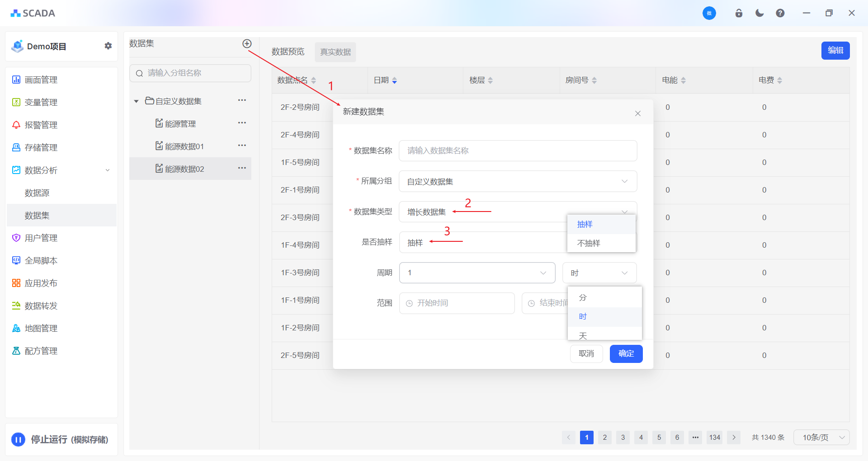The image size is (868, 461).
Task: Click the lock icon in title bar
Action: click(739, 13)
